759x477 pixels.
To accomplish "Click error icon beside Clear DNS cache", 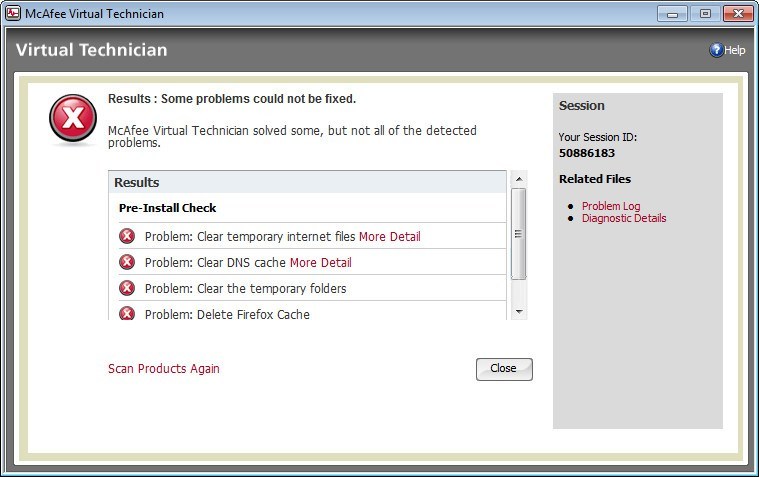I will click(x=127, y=262).
